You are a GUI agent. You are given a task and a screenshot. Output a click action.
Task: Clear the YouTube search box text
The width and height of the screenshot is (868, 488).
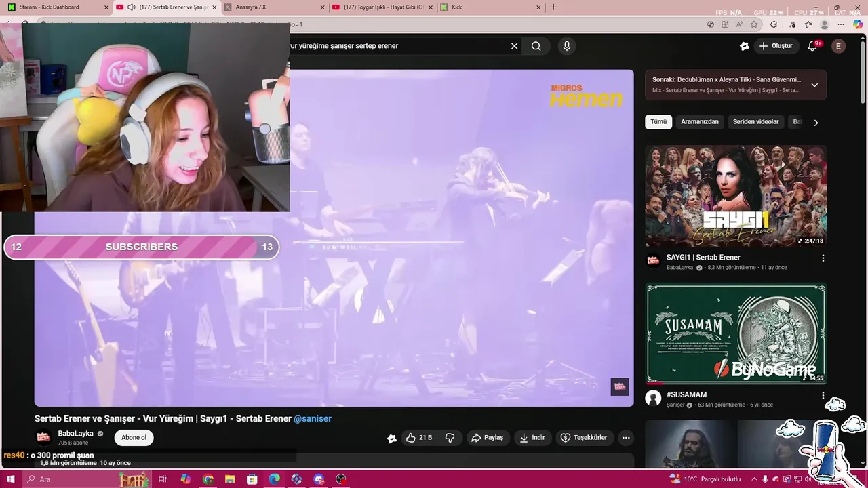pyautogui.click(x=514, y=46)
